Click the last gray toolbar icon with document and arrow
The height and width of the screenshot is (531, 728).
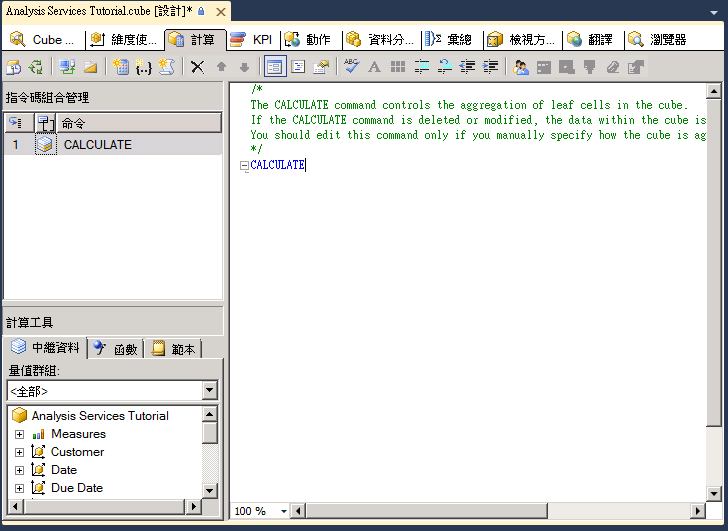(x=636, y=67)
